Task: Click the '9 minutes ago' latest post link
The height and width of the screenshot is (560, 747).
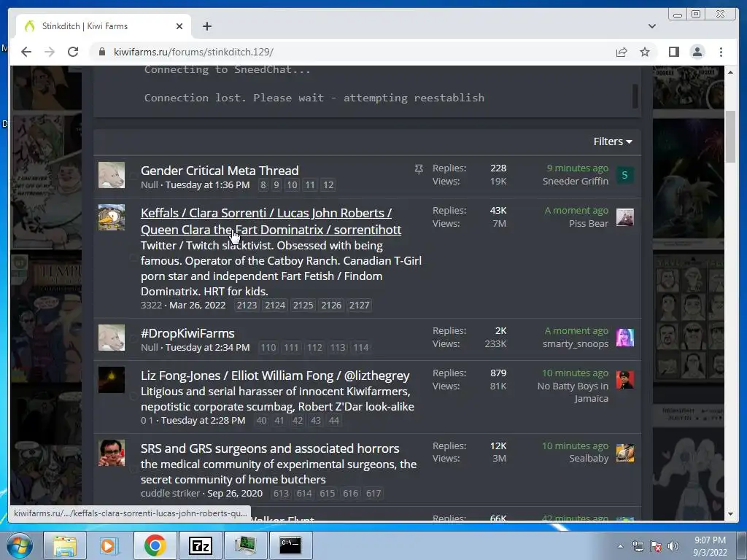Action: point(578,168)
